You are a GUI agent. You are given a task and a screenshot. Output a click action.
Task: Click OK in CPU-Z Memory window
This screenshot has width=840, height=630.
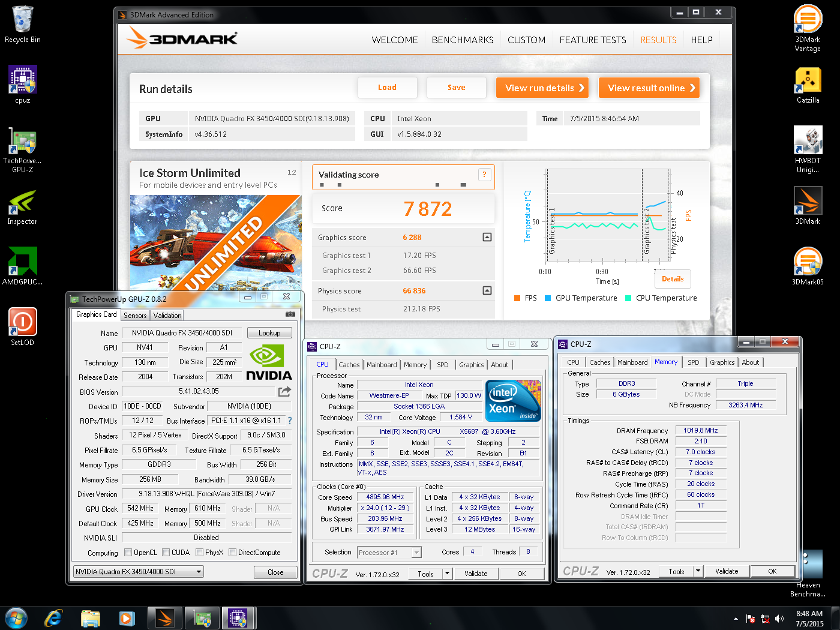click(x=772, y=571)
